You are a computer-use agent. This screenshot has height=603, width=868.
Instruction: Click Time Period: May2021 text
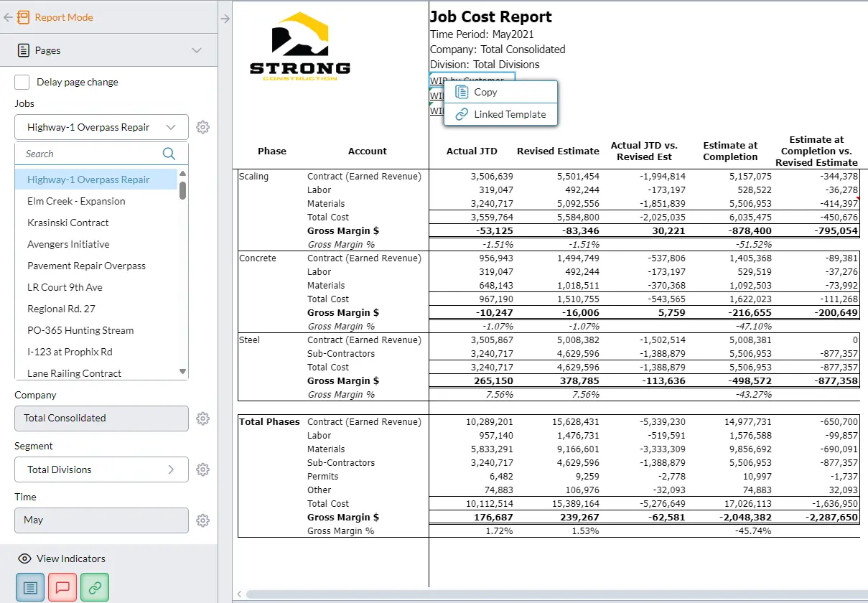point(482,34)
